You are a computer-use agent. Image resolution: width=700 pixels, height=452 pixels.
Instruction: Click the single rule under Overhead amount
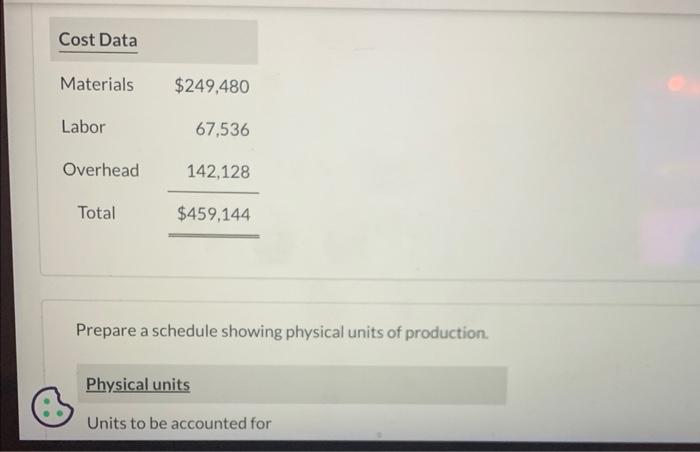coord(213,193)
